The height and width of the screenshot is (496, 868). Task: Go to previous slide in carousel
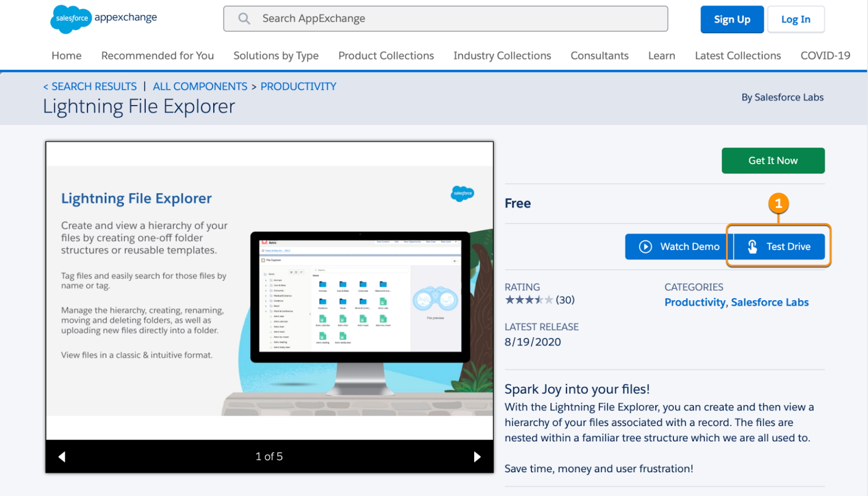click(x=62, y=457)
